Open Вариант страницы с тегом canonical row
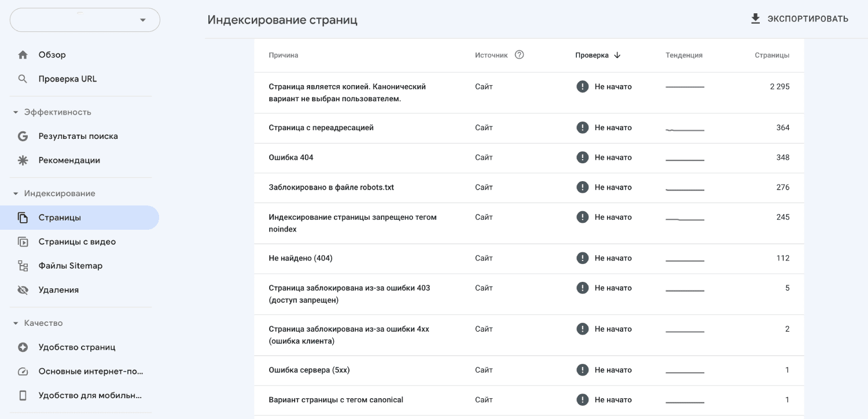 pyautogui.click(x=529, y=400)
